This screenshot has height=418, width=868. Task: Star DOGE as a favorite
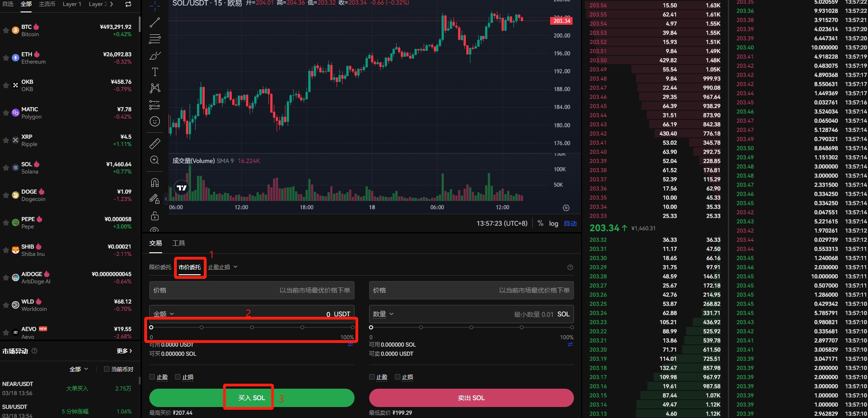(x=6, y=195)
